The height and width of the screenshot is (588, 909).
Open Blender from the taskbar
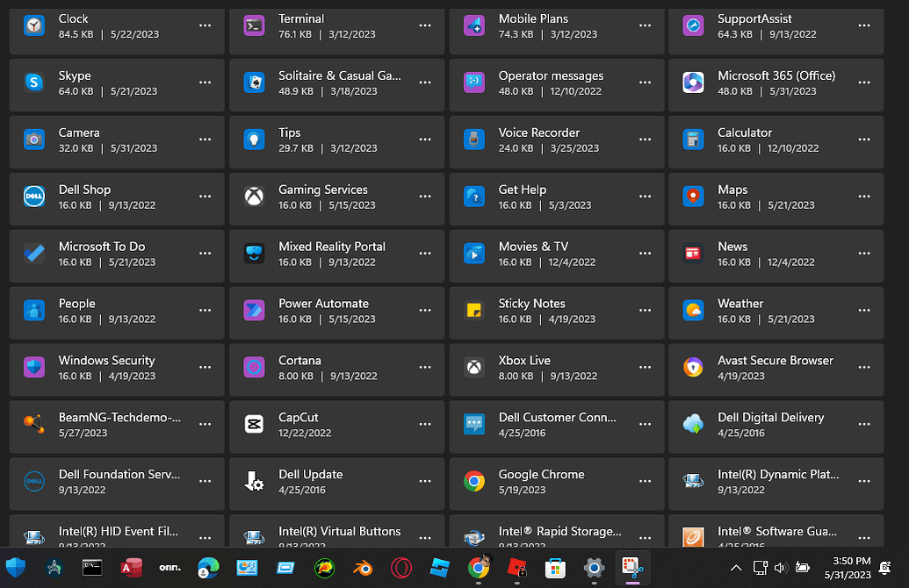coord(362,568)
